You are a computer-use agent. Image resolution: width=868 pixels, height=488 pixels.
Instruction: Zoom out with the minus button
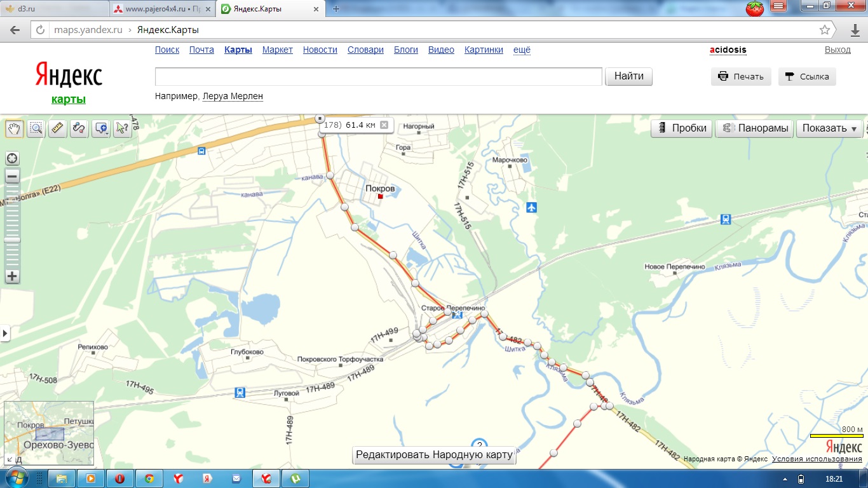coord(11,176)
